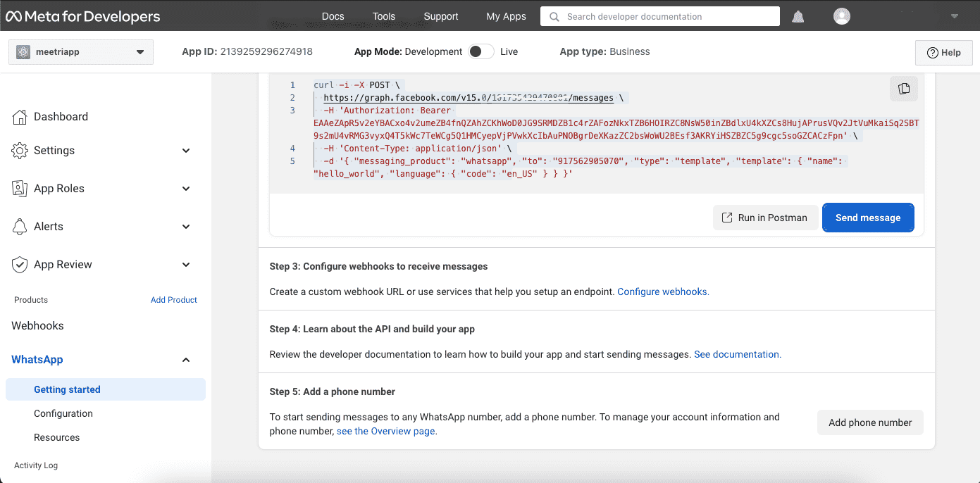The height and width of the screenshot is (483, 980).
Task: Click Add Product link
Action: click(x=174, y=300)
